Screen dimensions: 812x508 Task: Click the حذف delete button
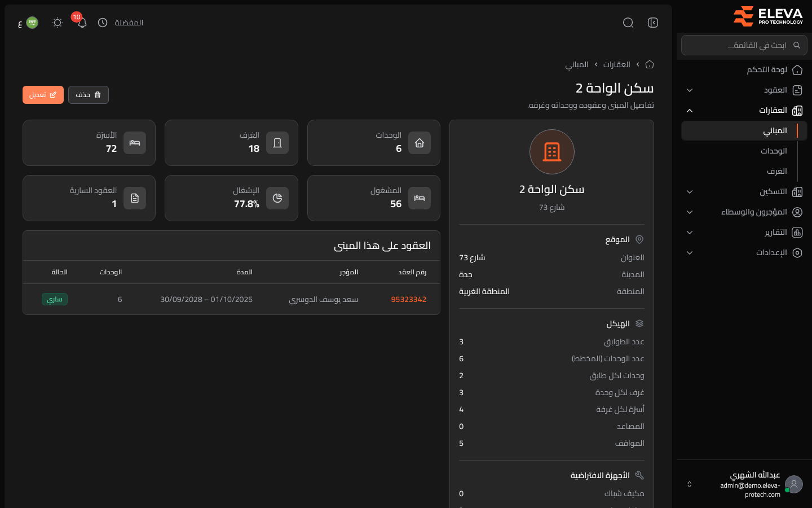(89, 95)
